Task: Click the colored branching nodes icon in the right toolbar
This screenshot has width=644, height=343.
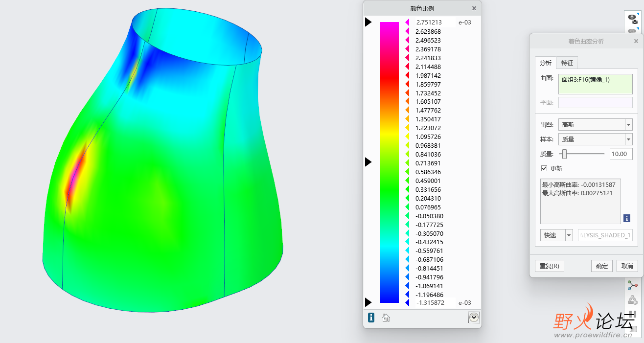Action: pos(633,285)
